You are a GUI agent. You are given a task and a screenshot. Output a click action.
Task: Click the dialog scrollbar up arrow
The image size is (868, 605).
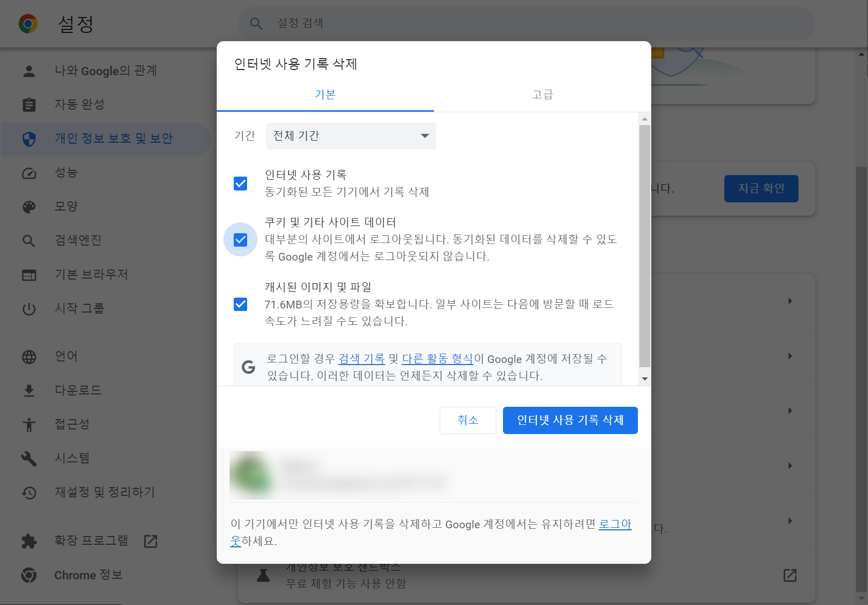point(645,119)
